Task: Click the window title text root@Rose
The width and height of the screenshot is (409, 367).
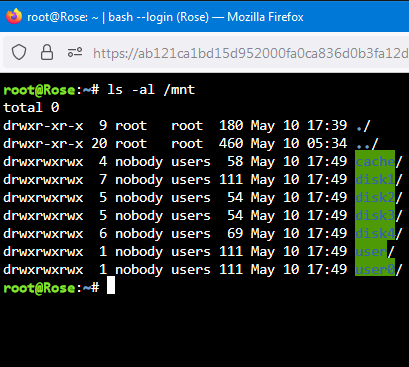Action: pyautogui.click(x=58, y=17)
